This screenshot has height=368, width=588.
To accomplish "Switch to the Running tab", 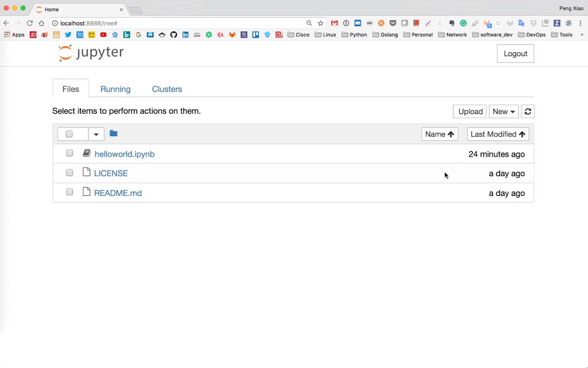I will (115, 89).
